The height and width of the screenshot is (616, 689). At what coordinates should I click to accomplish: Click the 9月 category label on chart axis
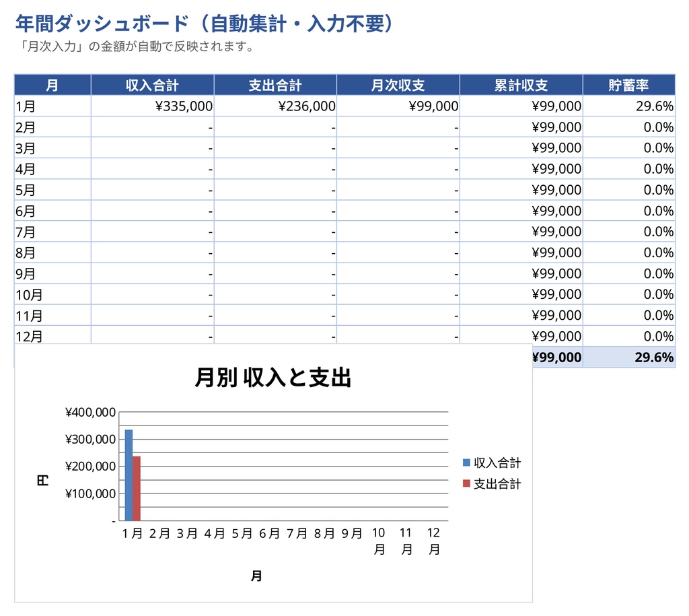coord(351,533)
